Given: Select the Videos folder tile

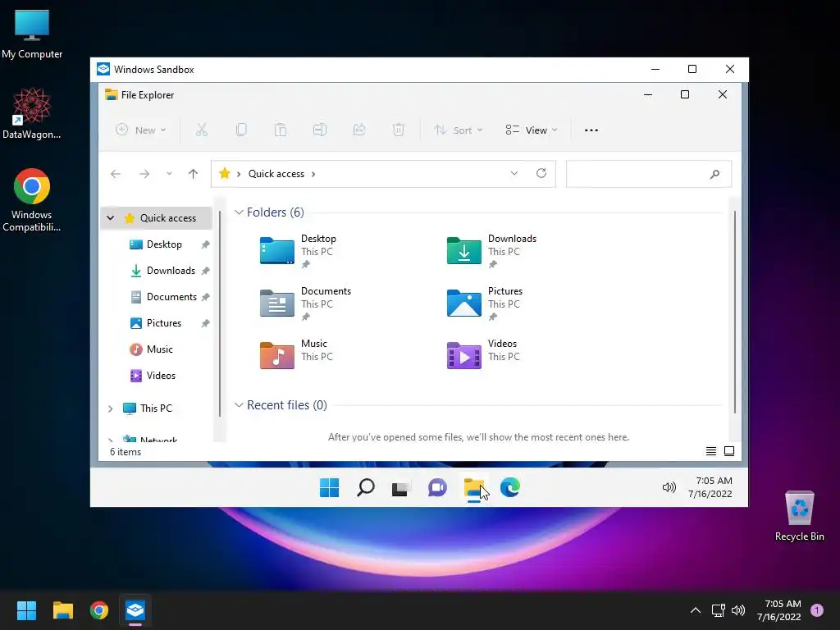Looking at the screenshot, I should coord(482,356).
